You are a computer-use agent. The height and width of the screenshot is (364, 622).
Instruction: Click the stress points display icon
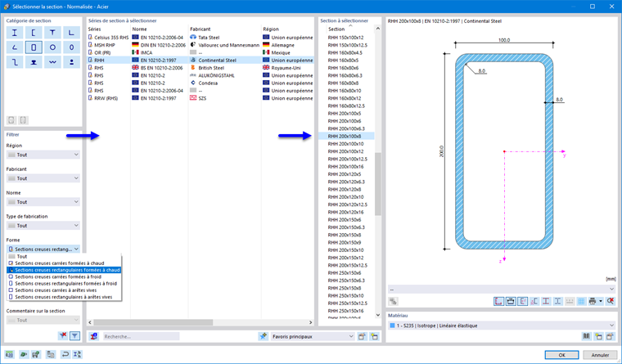pyautogui.click(x=534, y=301)
